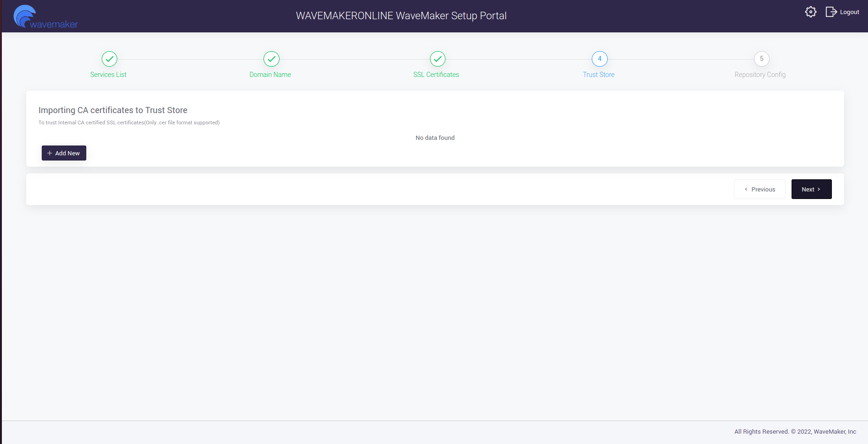Open the SSL Certificates step label
Screen dimensions: 868x444
point(436,75)
